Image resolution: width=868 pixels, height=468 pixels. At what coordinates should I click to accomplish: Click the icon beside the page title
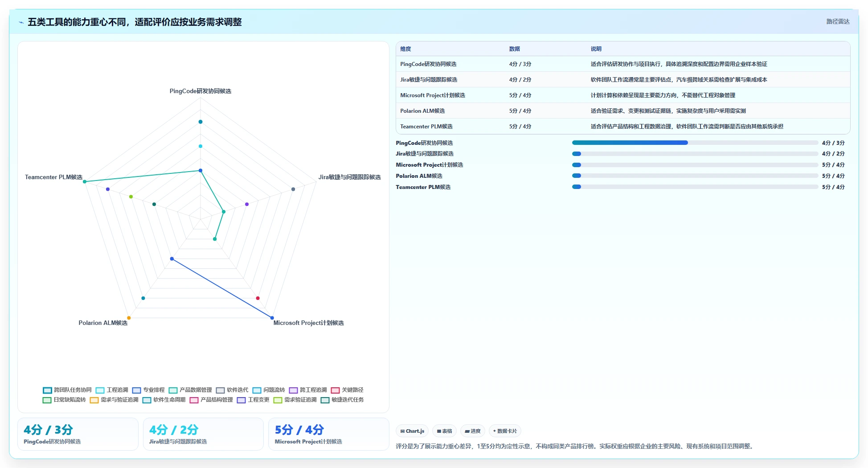[21, 22]
